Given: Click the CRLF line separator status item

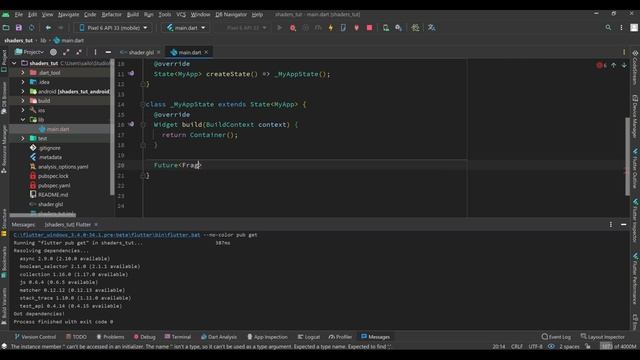Looking at the screenshot, I should [517, 347].
